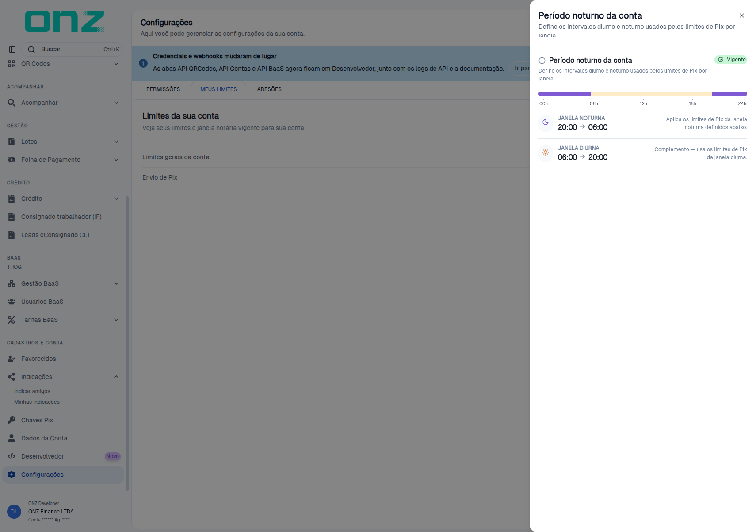Open Minhas indicações submenu item
This screenshot has height=532, width=756.
[37, 402]
